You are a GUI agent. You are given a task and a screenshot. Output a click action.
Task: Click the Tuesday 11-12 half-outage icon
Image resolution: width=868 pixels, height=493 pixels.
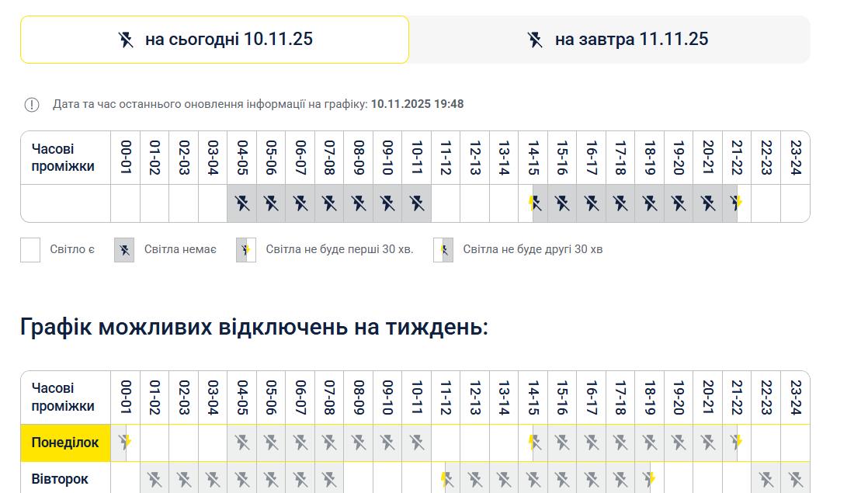point(446,479)
